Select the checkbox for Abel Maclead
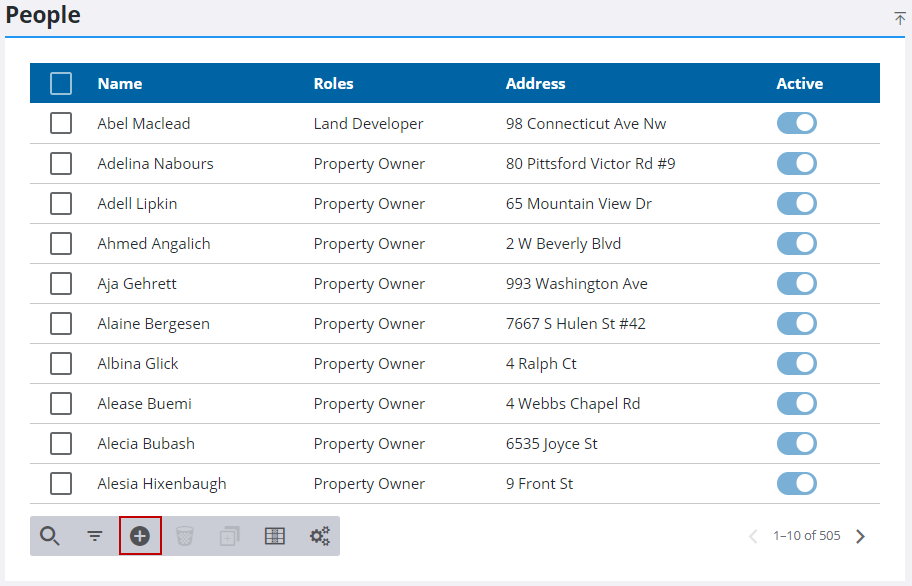 [61, 123]
